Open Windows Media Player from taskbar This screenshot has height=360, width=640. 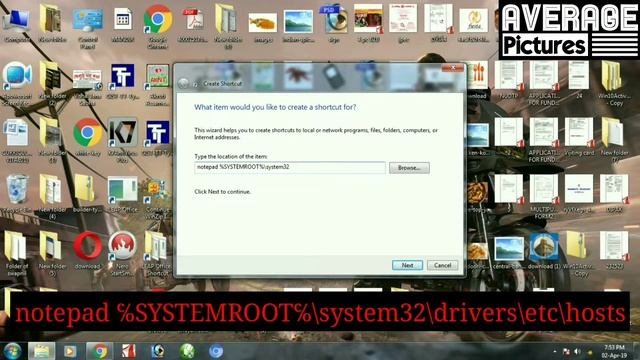(70, 351)
